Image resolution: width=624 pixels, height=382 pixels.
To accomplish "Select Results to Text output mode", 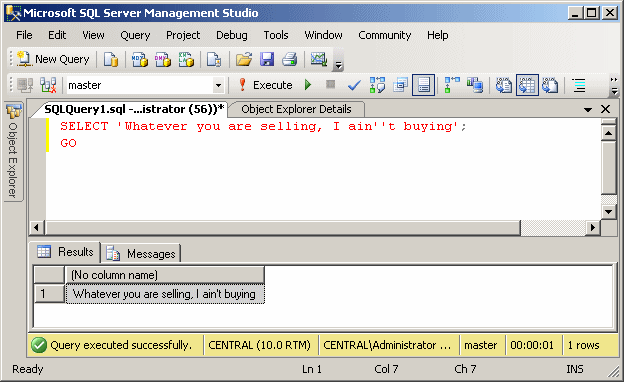I will pyautogui.click(x=504, y=85).
